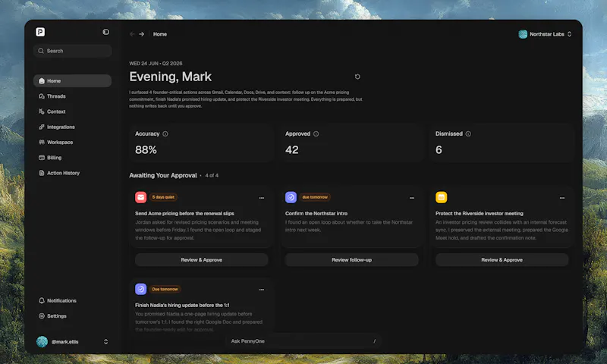The height and width of the screenshot is (364, 607).
Task: Click the Accuracy info icon
Action: point(165,133)
